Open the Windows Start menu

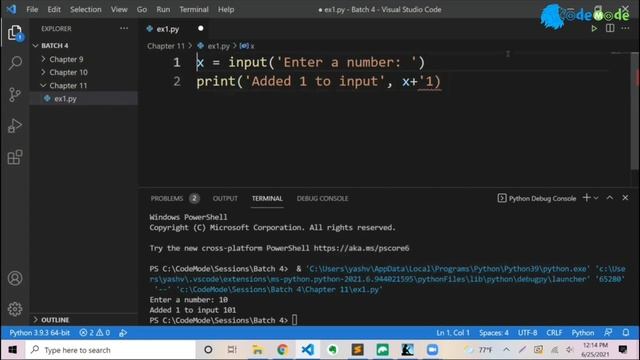click(13, 350)
